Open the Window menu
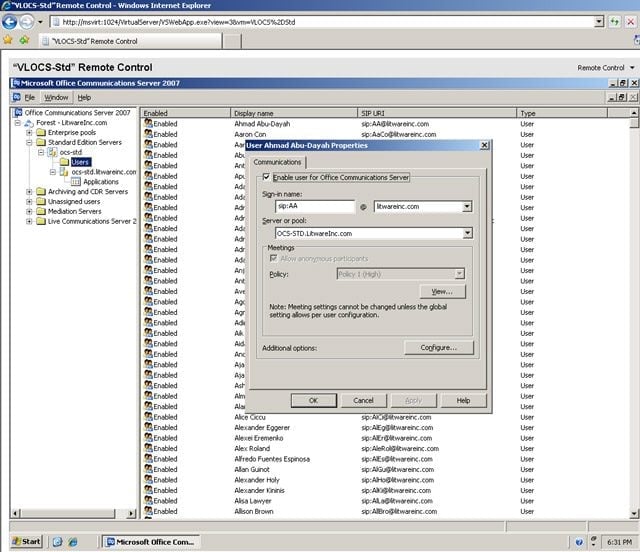This screenshot has width=640, height=552. pos(56,98)
